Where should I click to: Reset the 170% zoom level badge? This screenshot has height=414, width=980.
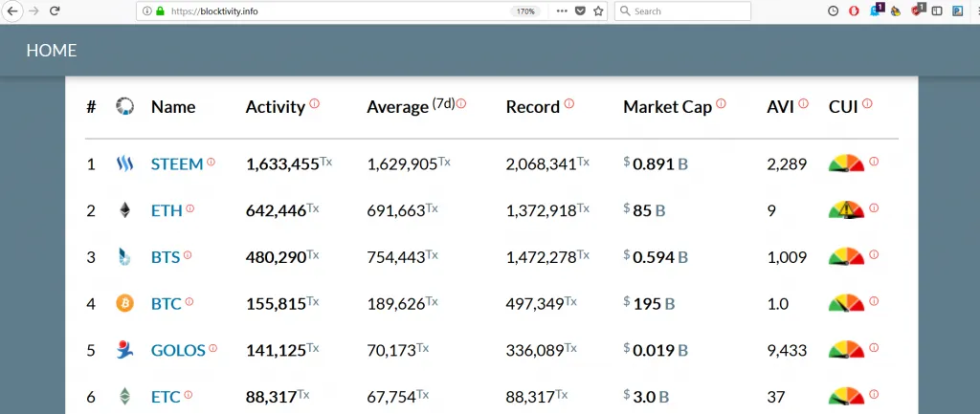click(525, 11)
